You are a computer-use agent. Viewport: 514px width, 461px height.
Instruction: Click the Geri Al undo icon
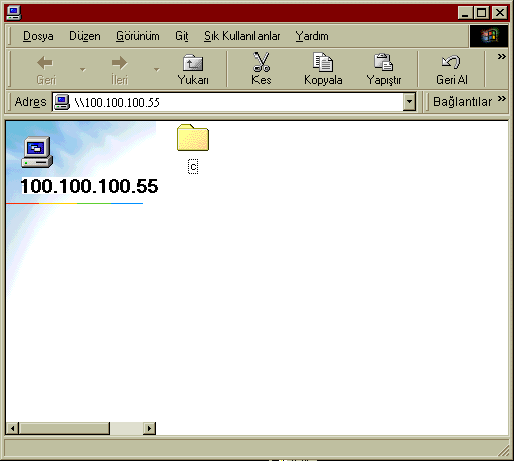tap(451, 62)
